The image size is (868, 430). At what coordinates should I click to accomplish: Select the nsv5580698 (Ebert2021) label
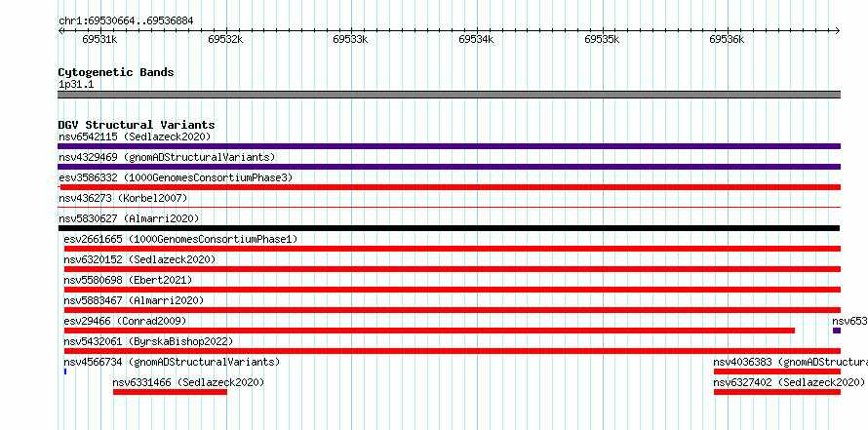[128, 280]
